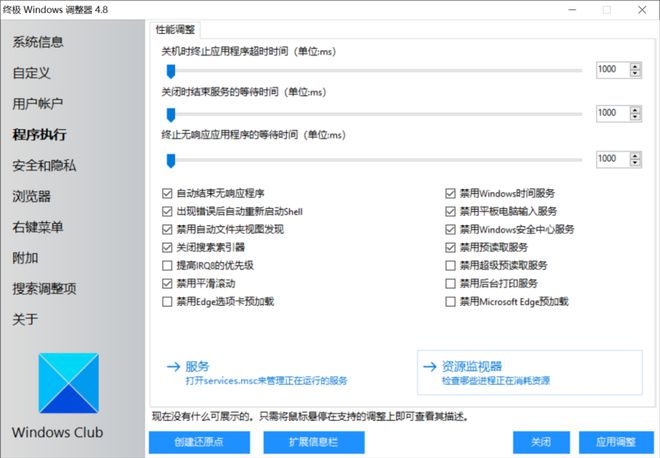Click the 1000 value field for 关机时终止应用程序超时时间
Viewport: 660px width, 458px height.
pyautogui.click(x=613, y=69)
